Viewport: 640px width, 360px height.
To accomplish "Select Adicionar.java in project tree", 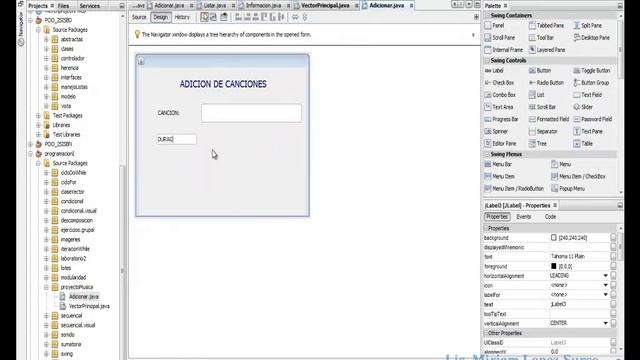I will tap(84, 297).
